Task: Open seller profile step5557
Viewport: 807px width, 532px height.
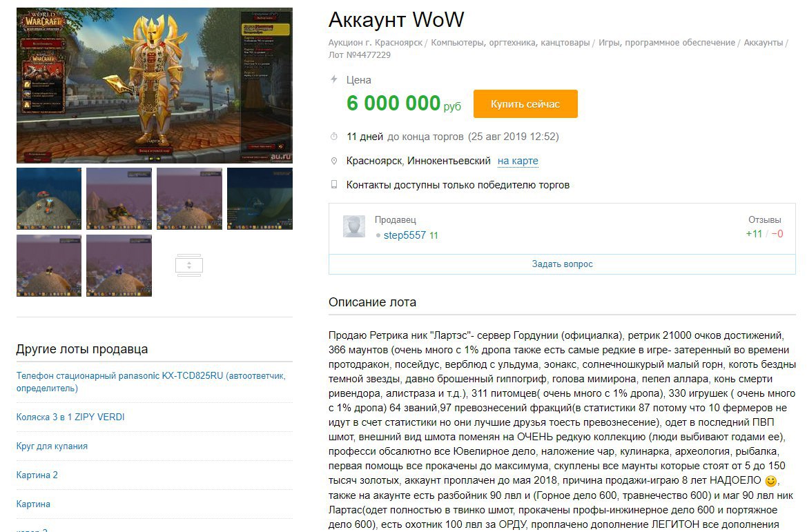Action: [405, 235]
